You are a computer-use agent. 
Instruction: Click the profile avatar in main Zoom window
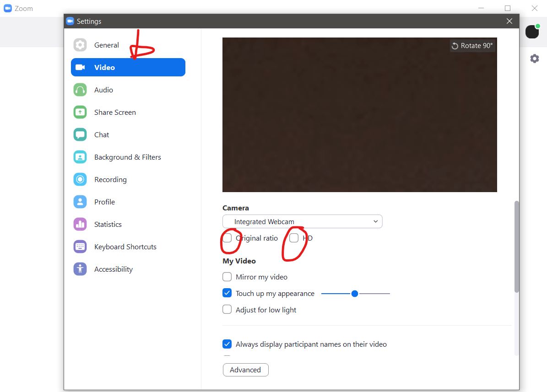coord(532,32)
